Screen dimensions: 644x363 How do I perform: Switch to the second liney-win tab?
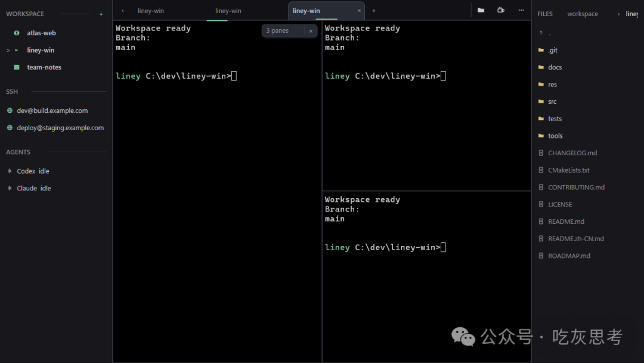pyautogui.click(x=228, y=11)
